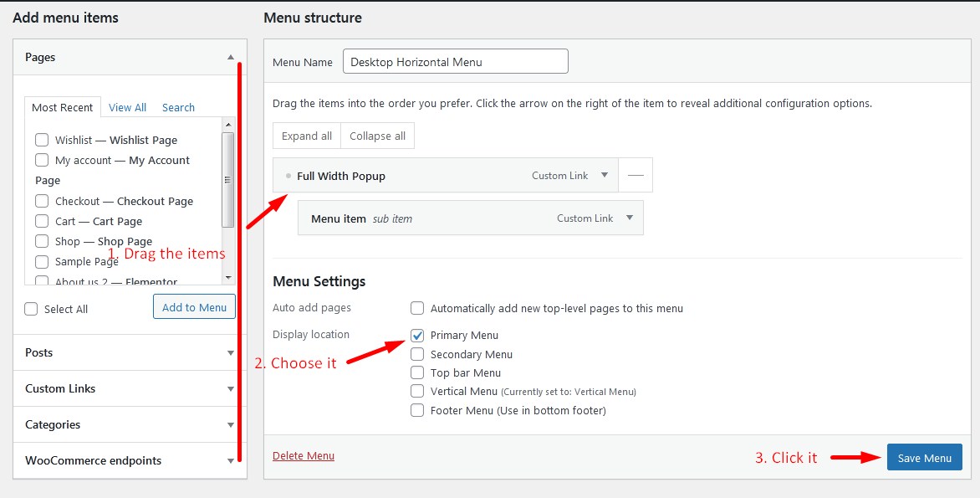980x498 pixels.
Task: Switch to the Search tab
Action: [178, 107]
